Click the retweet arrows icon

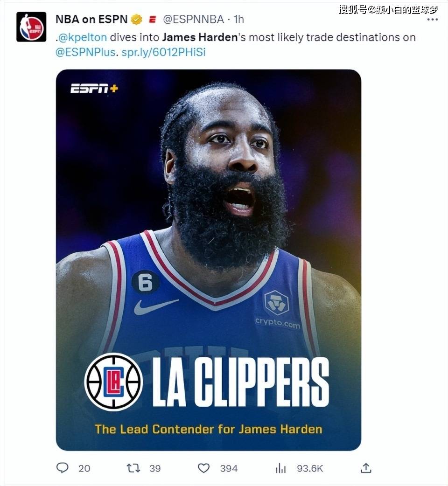(133, 468)
